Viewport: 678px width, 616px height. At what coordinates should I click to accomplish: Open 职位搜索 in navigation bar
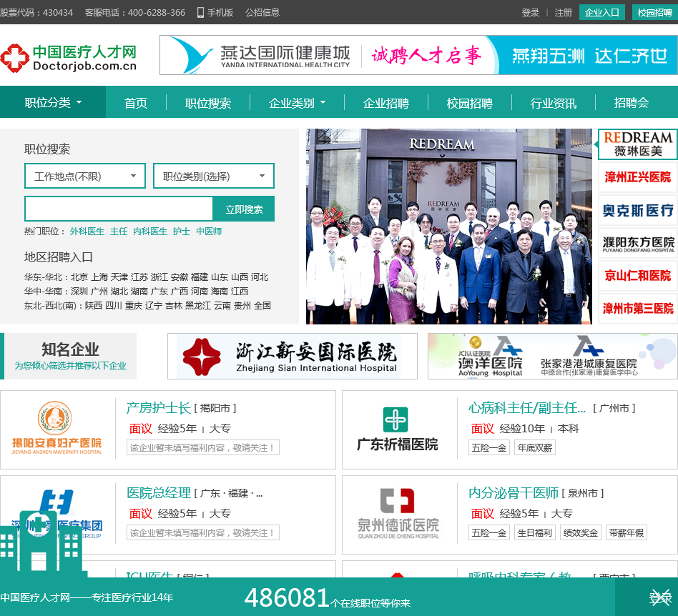[208, 103]
